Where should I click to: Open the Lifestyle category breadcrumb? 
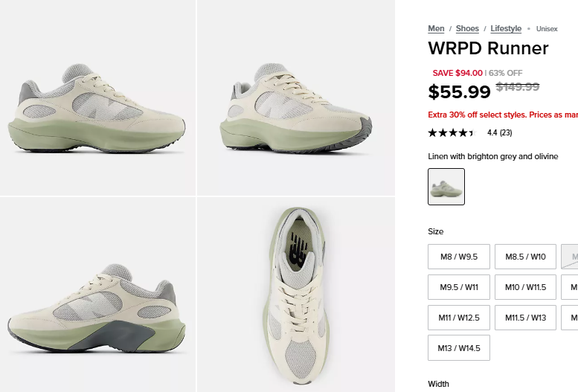(x=506, y=28)
